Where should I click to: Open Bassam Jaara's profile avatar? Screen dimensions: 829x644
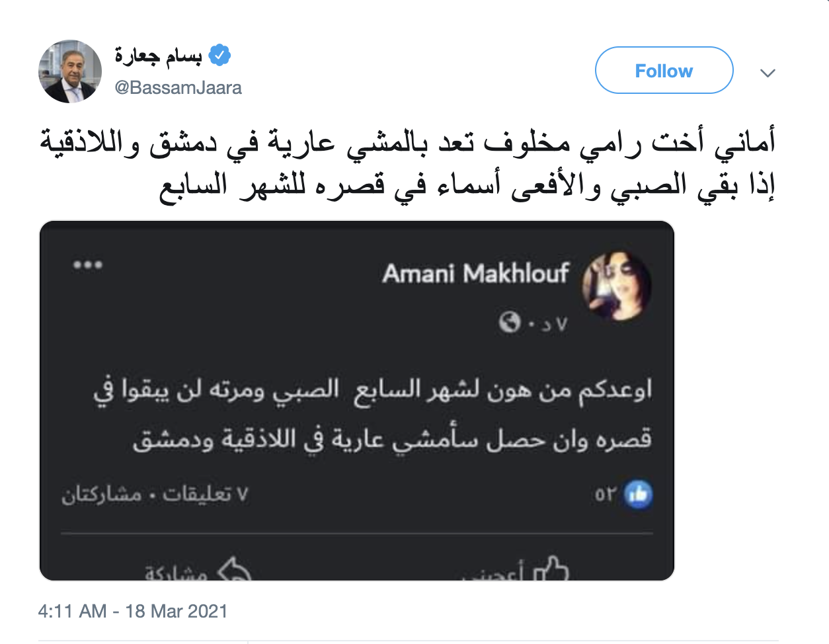70,71
